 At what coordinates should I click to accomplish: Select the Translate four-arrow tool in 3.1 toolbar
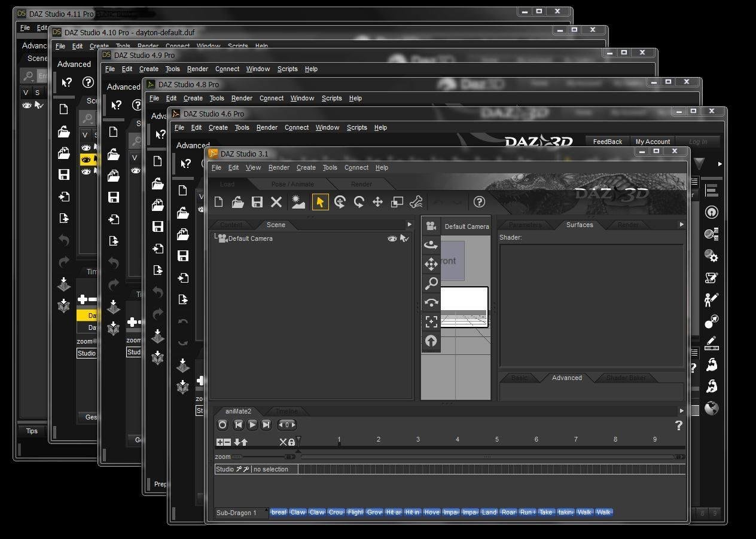pos(378,202)
